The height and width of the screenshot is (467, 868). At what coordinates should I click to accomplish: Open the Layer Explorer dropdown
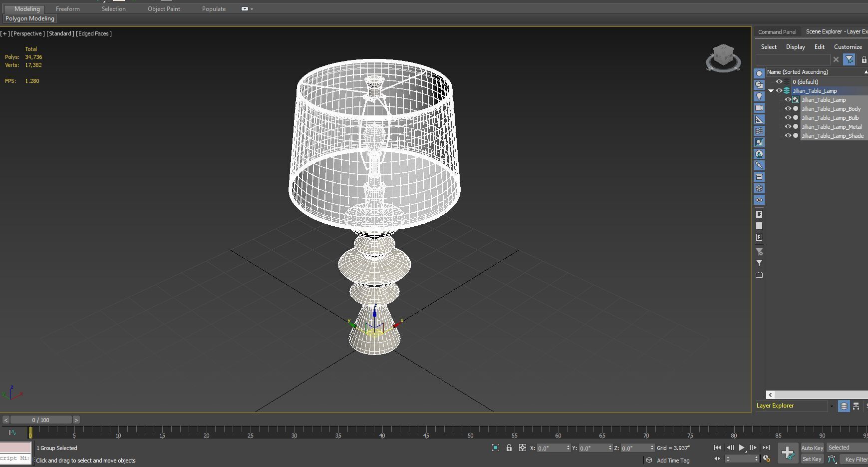pyautogui.click(x=832, y=406)
